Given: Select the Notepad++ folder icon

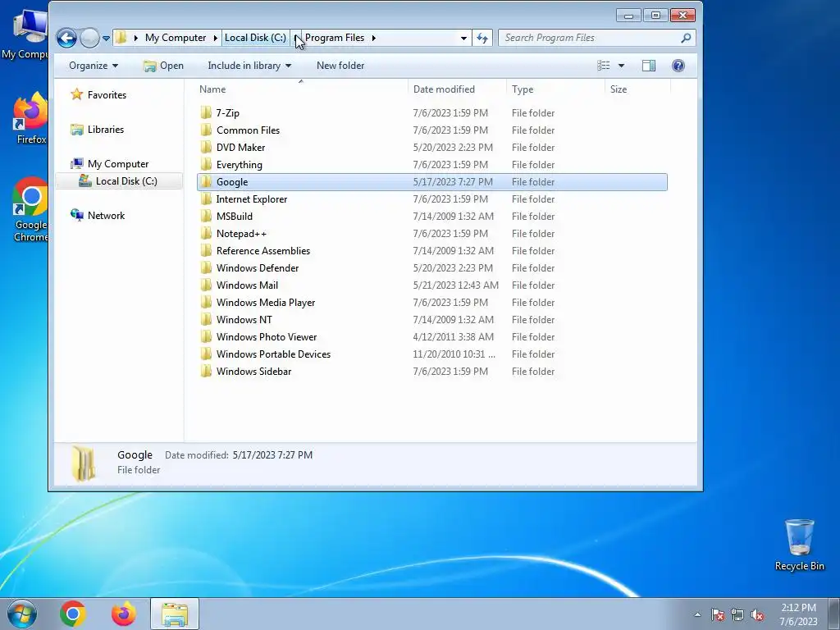Looking at the screenshot, I should point(206,233).
